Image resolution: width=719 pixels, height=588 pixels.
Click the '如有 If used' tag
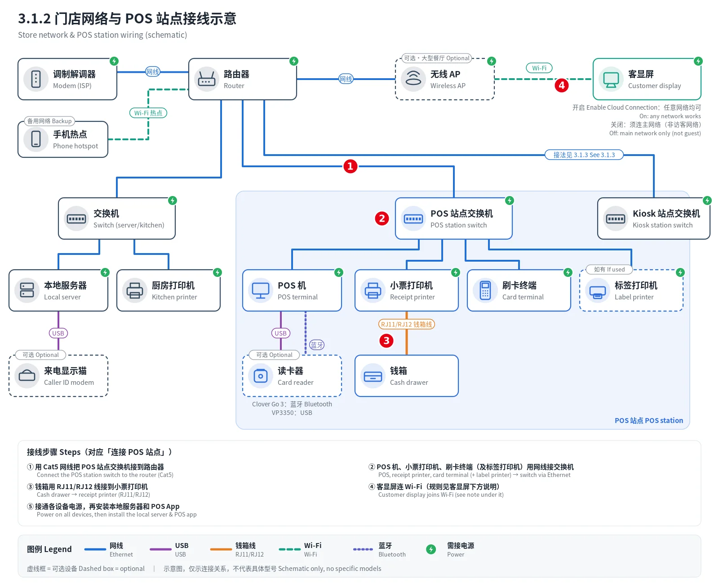point(609,270)
